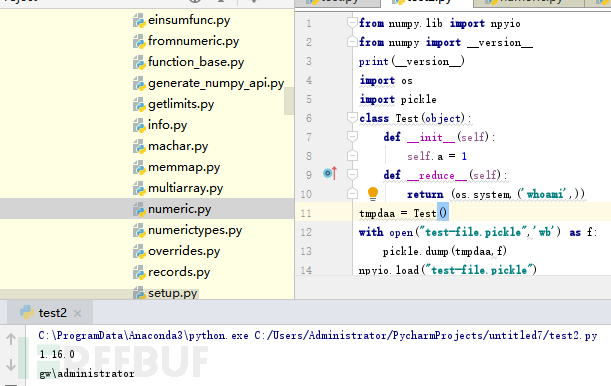Click the yellow lightbulb intention icon

(373, 194)
